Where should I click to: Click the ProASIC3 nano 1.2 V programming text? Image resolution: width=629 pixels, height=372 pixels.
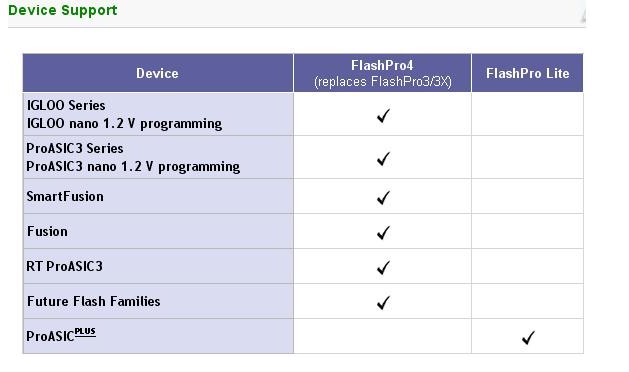pyautogui.click(x=133, y=167)
